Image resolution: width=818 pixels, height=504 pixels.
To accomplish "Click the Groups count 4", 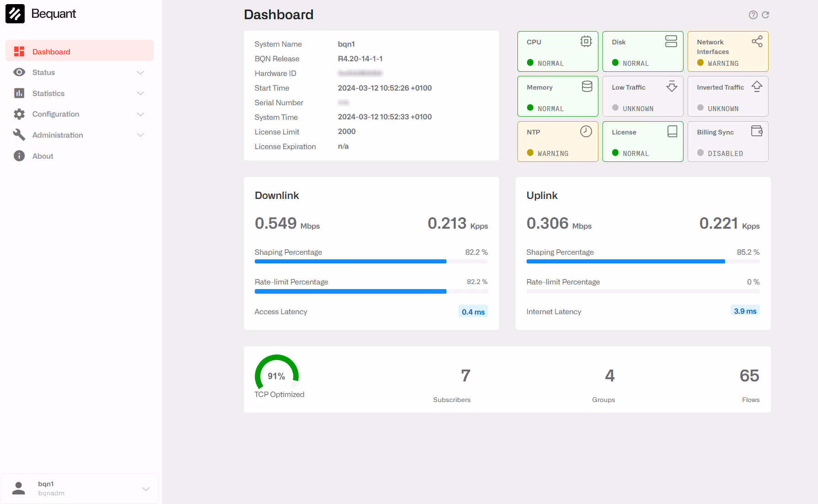I will point(610,376).
